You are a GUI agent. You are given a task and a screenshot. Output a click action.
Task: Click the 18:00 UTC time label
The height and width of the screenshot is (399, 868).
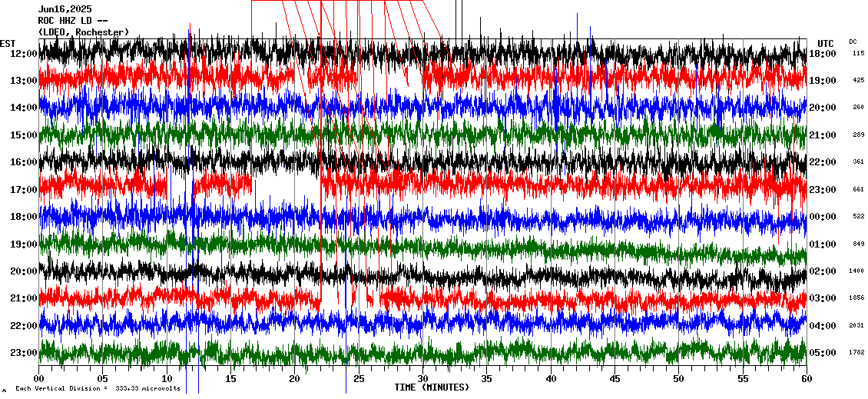coord(822,53)
